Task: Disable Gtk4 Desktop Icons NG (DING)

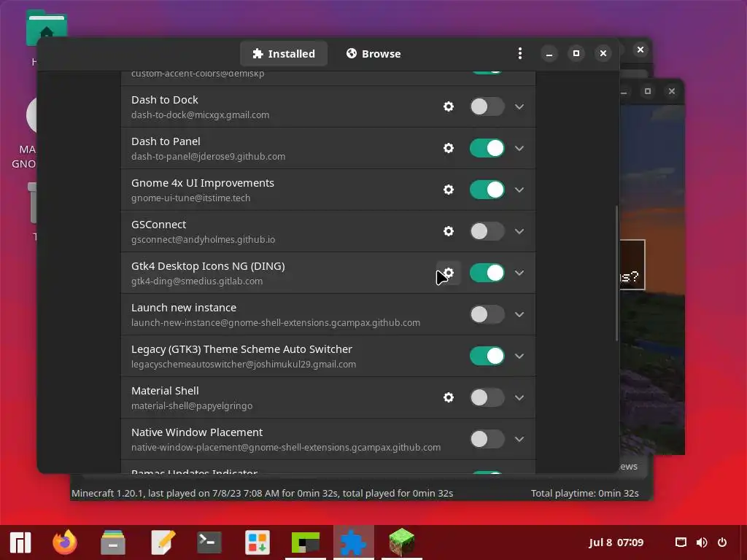Action: pos(487,273)
